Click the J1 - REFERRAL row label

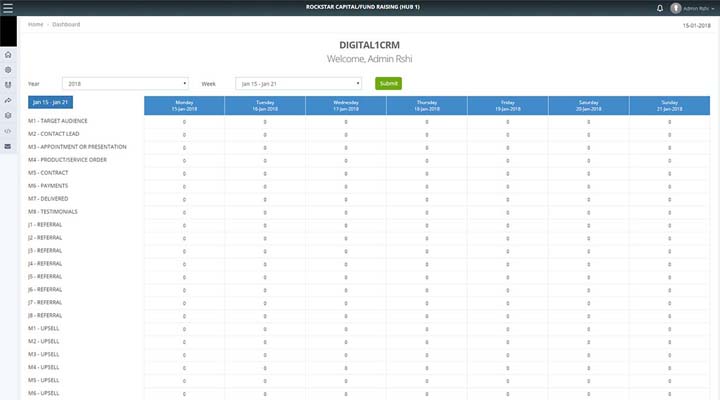45,225
